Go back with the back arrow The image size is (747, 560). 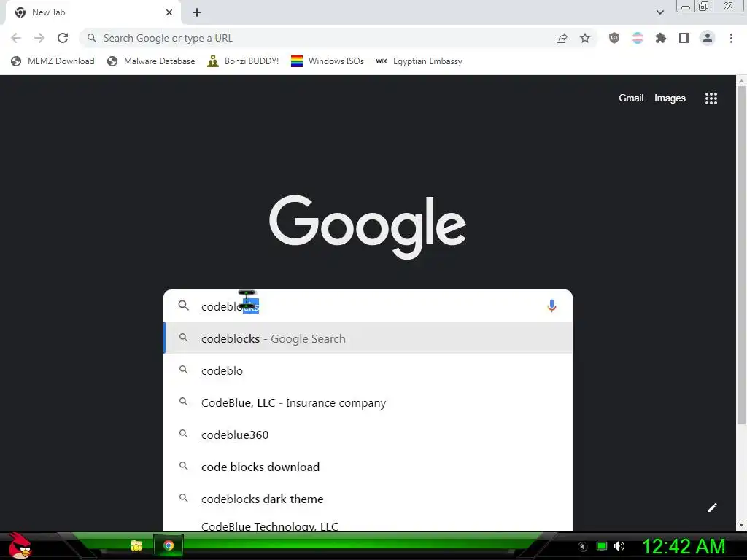tap(16, 38)
